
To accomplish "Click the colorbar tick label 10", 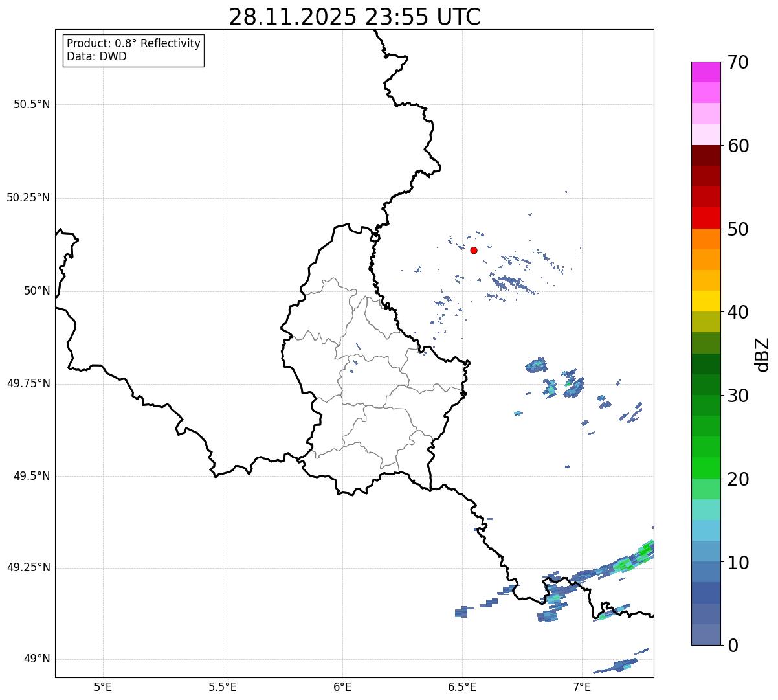I will click(738, 562).
